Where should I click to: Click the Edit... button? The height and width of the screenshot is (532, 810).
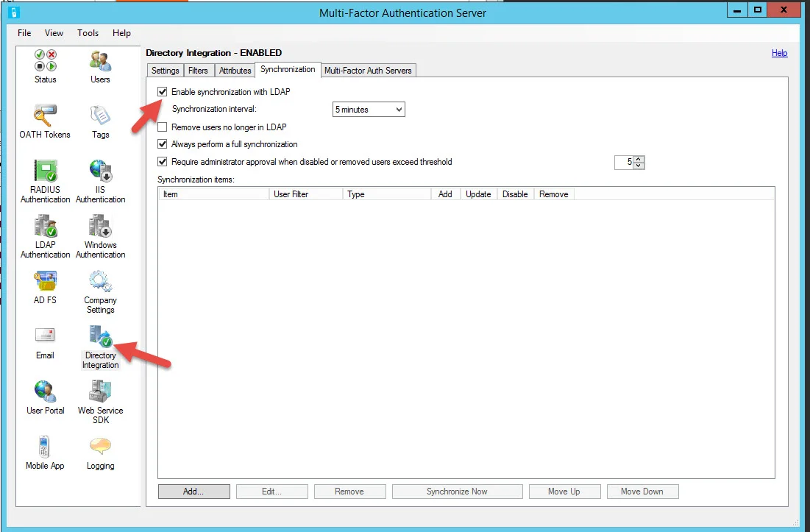(271, 492)
